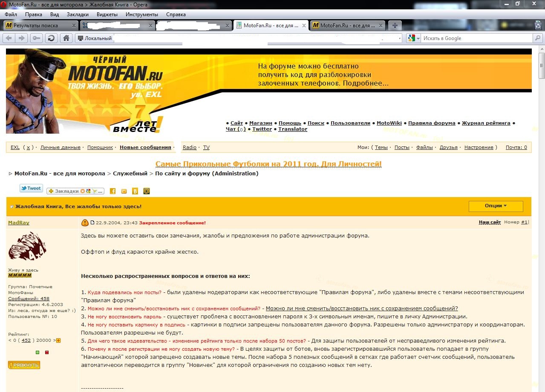Click the search magnifier icon in Google field

pyautogui.click(x=538, y=38)
